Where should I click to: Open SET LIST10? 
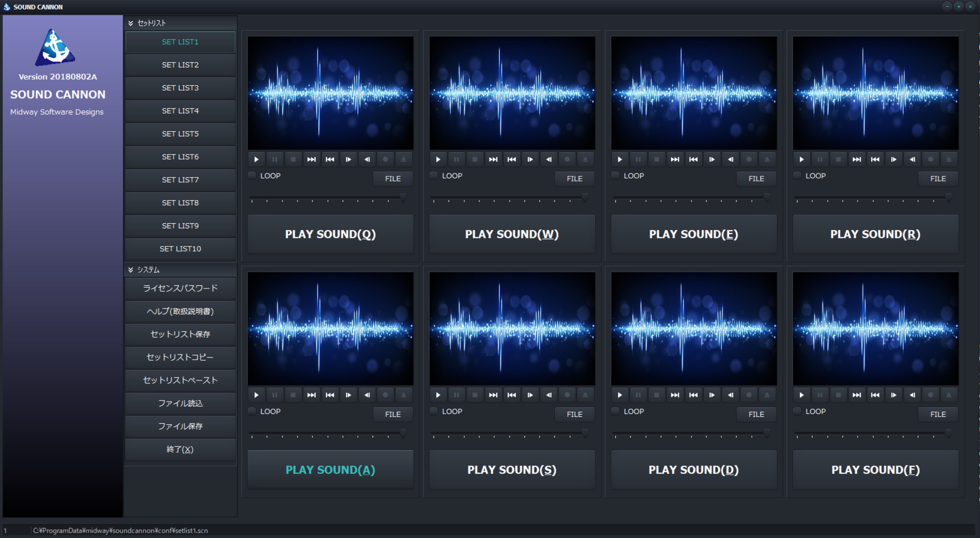180,249
